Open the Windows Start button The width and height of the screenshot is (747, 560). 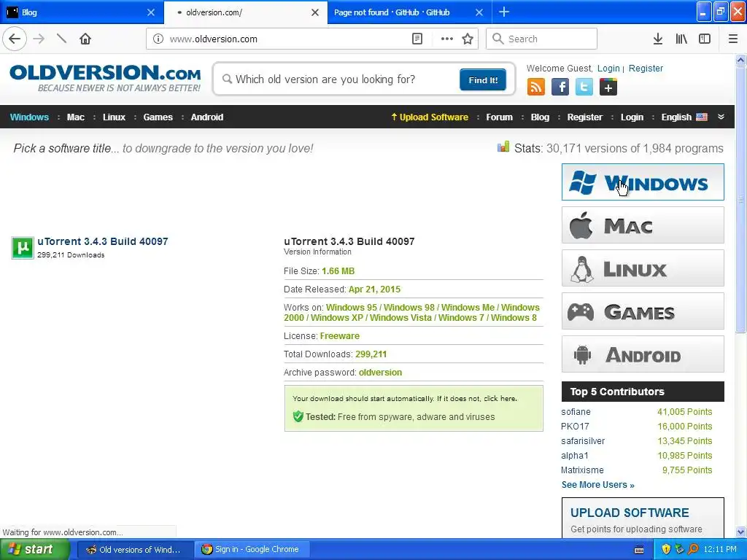[x=35, y=550]
